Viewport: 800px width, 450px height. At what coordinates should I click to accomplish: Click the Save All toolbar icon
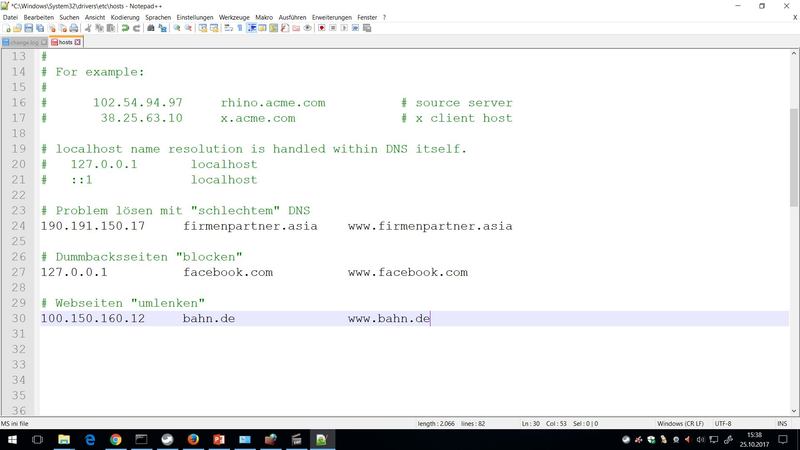tap(40, 28)
